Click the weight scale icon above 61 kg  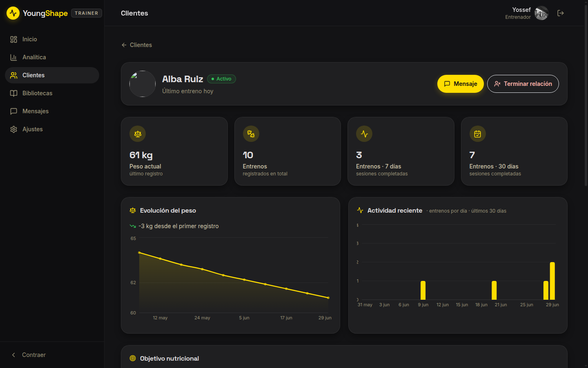(138, 134)
